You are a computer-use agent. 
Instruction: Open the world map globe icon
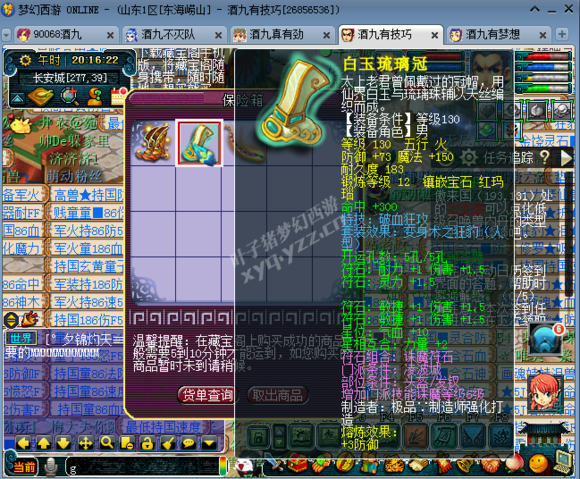69,96
